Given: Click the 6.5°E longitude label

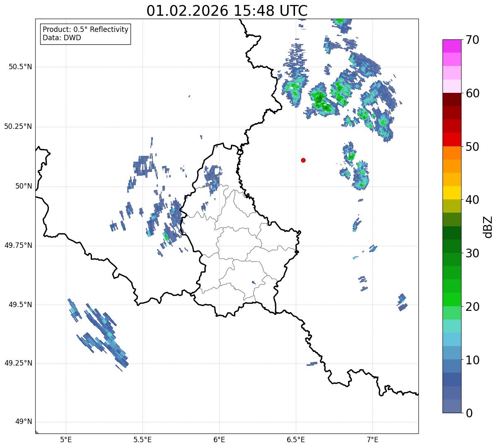Looking at the screenshot, I should coord(296,439).
